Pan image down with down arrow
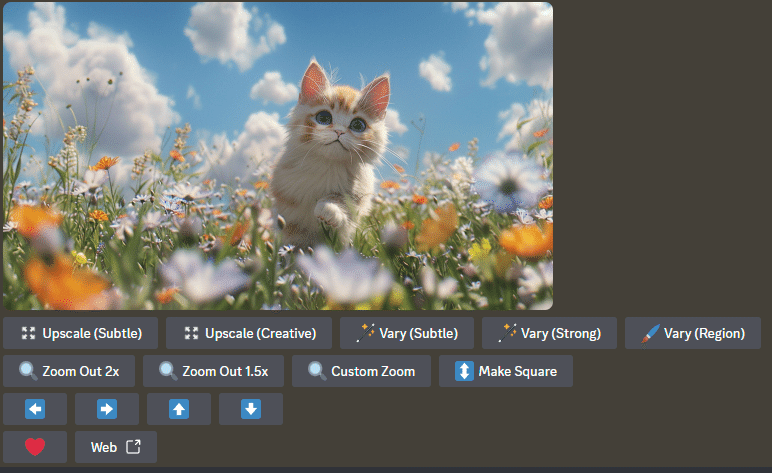Screen dimensions: 772x473 (x=251, y=409)
